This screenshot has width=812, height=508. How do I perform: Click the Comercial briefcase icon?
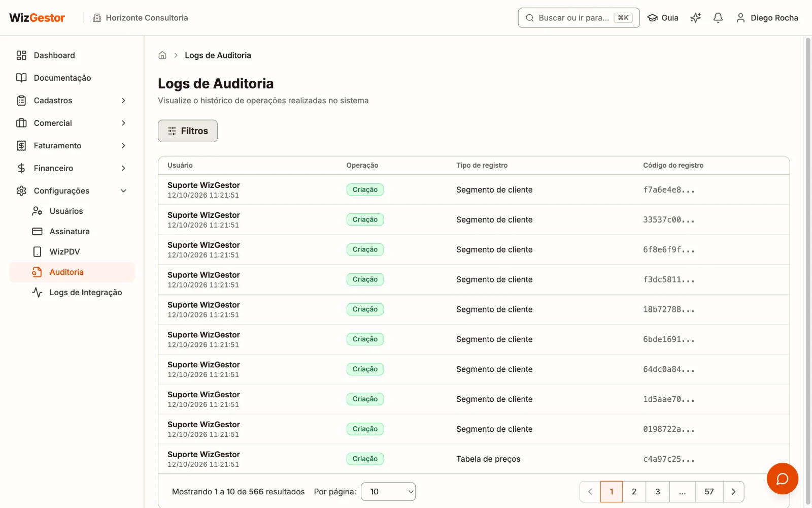(x=21, y=123)
